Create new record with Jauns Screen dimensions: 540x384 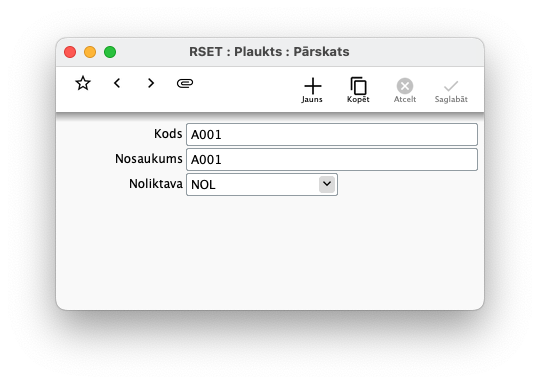tap(312, 90)
